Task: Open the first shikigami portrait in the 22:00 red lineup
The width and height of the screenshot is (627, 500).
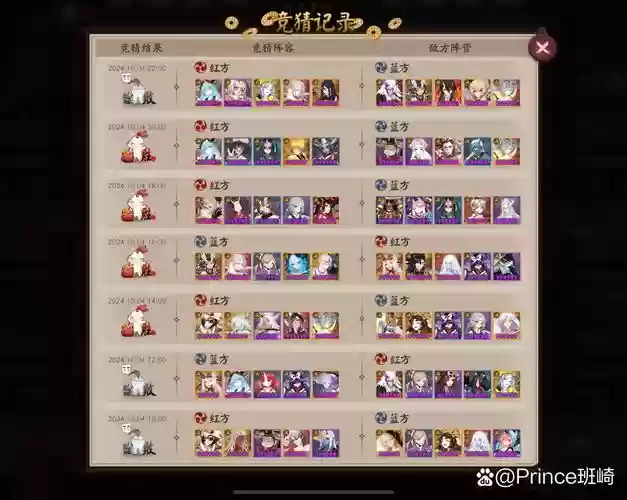Action: (209, 92)
